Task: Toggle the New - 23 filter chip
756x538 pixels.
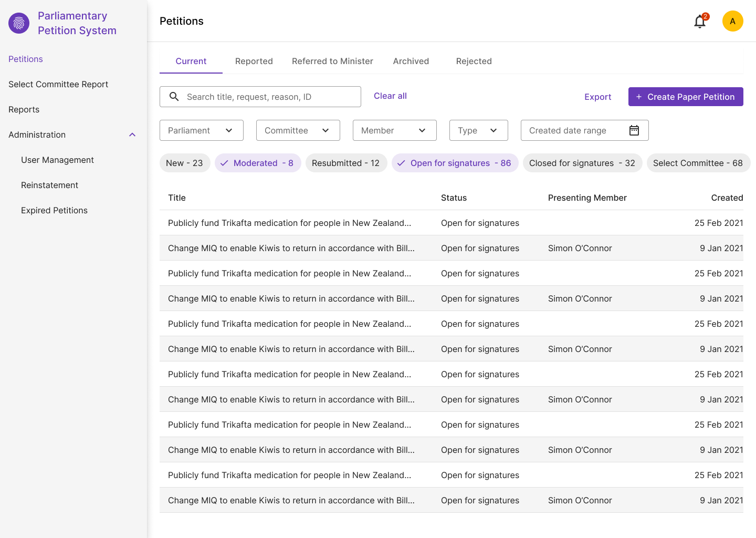Action: pos(185,163)
